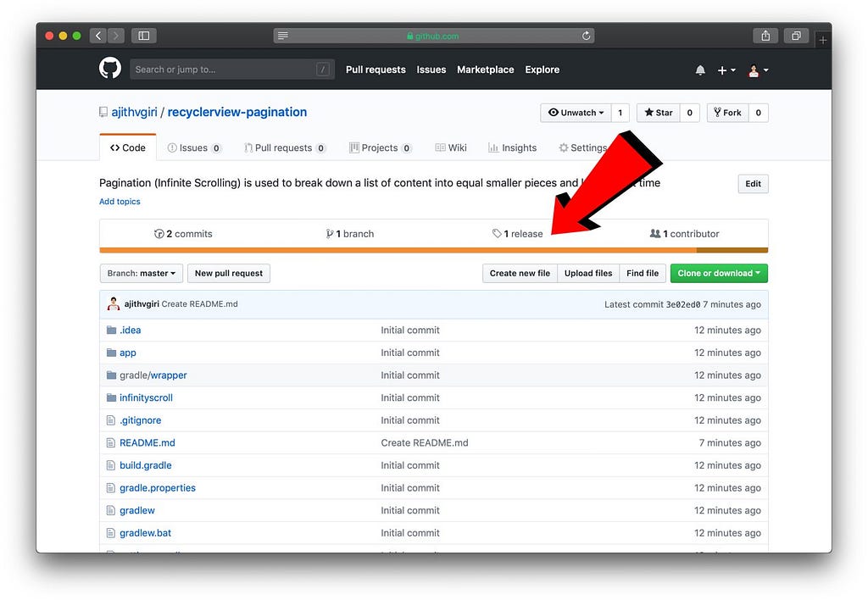Open the README.md file

[147, 443]
